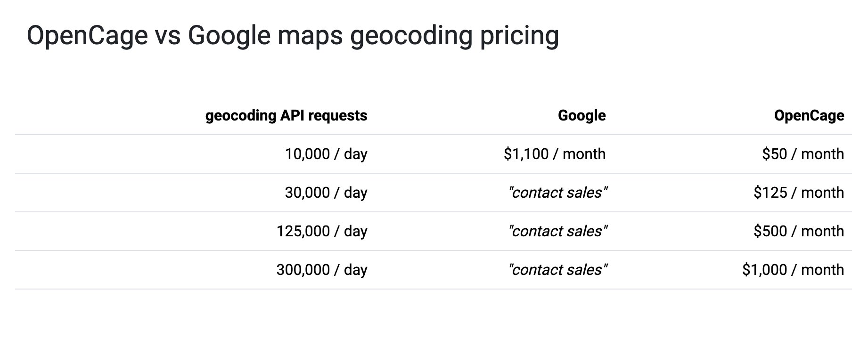
Task: Select the "OpenCage" column header
Action: pyautogui.click(x=809, y=115)
